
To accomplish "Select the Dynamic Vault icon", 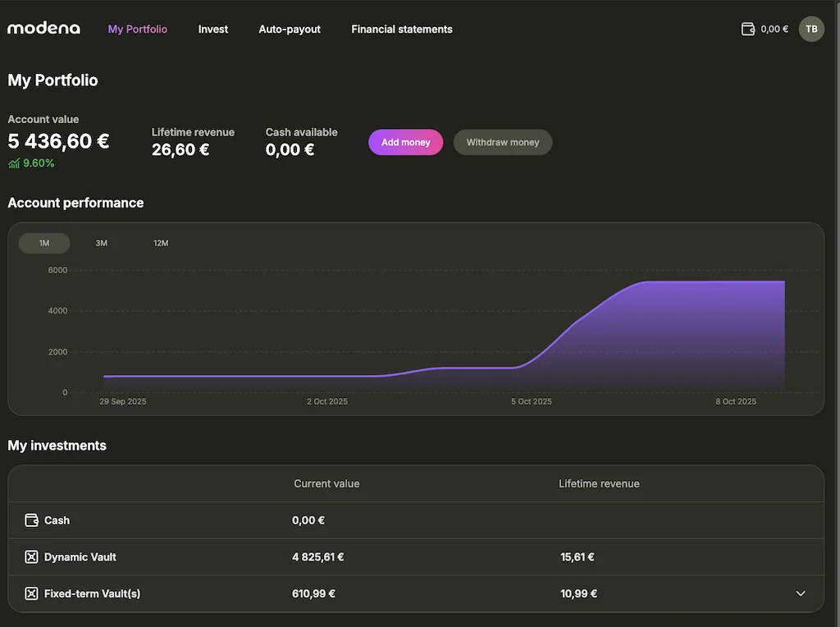I will [31, 556].
